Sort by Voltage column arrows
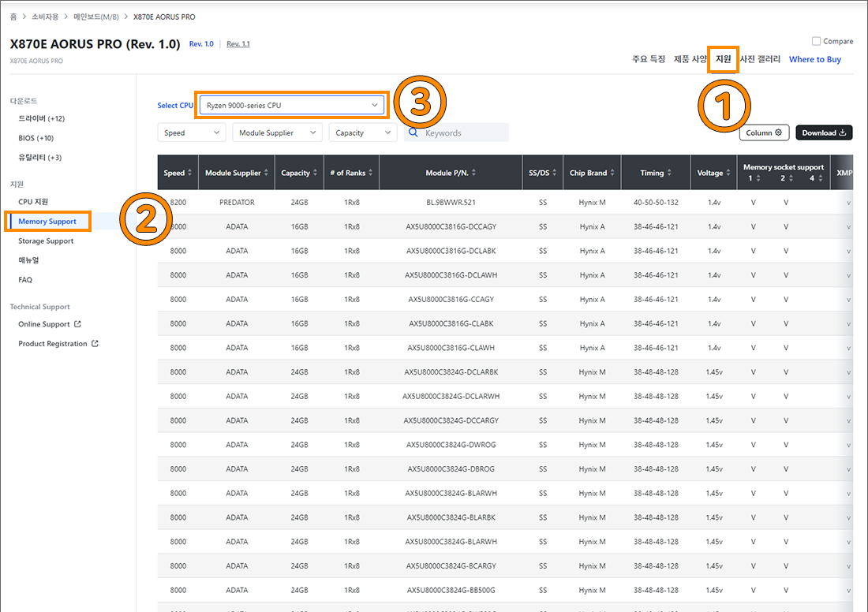The height and width of the screenshot is (612, 868). (x=728, y=173)
